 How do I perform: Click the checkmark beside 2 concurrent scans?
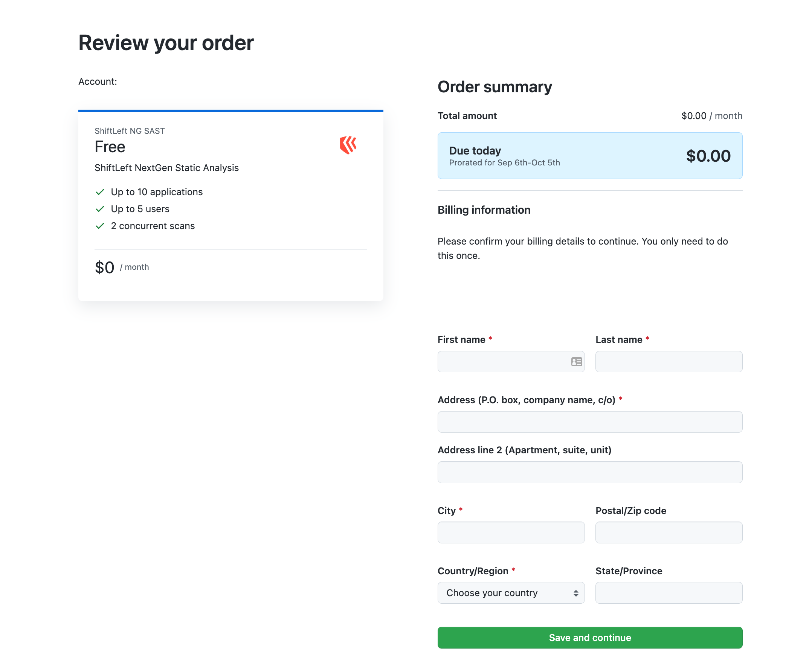(x=100, y=225)
